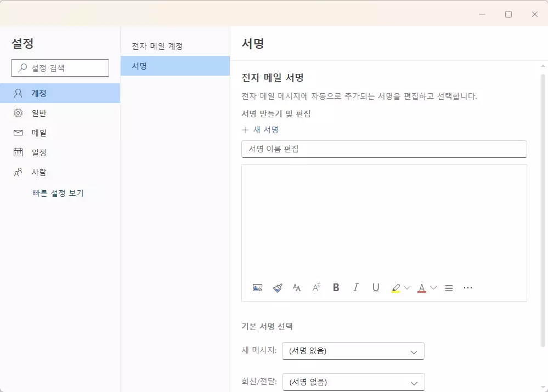Click the font size icon
The height and width of the screenshot is (392, 548).
(317, 287)
